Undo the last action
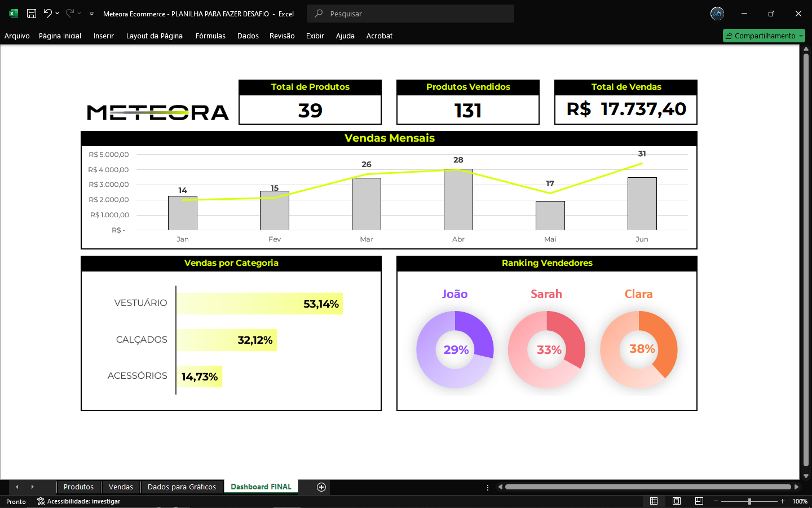The image size is (812, 508). (x=48, y=13)
